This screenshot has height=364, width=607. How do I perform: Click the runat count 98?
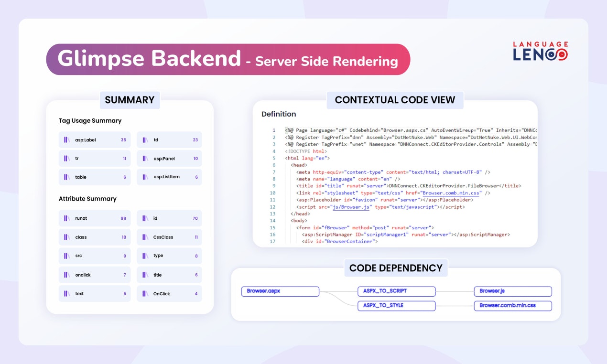pyautogui.click(x=123, y=218)
